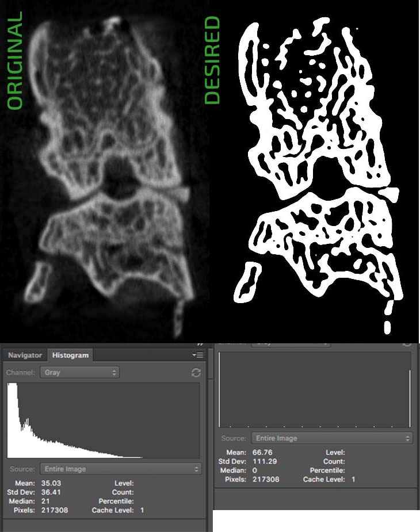Viewport: 420px width, 532px height.
Task: Click the green DESIRED label
Action: point(212,60)
